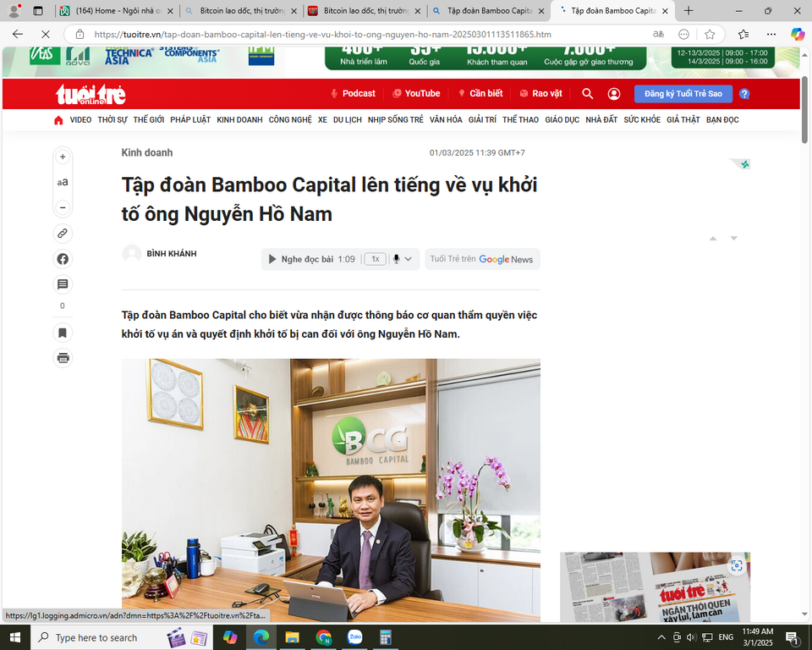
Task: Open File Explorer from the taskbar
Action: [292, 637]
